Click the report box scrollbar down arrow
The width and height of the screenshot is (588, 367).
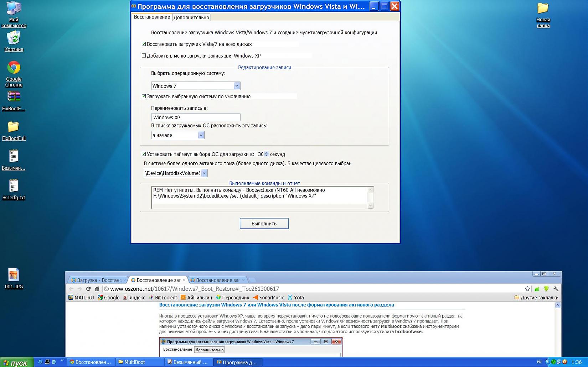[371, 205]
